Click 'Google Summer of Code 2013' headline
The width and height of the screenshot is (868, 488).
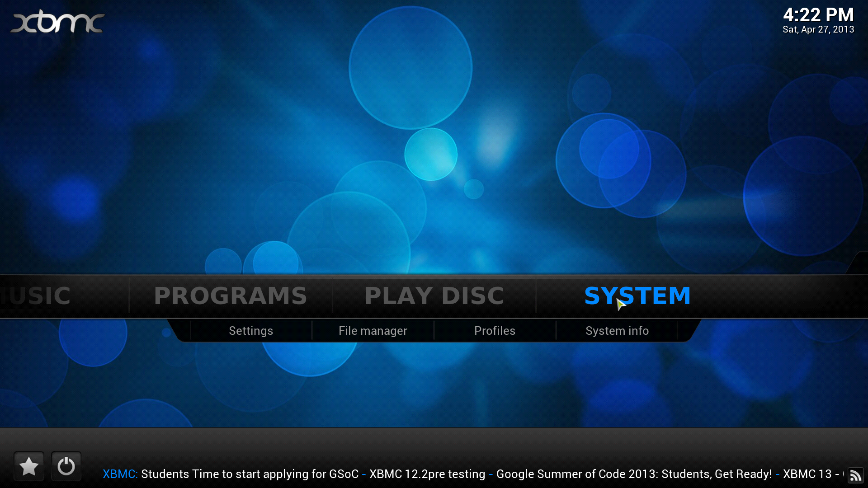click(x=634, y=474)
